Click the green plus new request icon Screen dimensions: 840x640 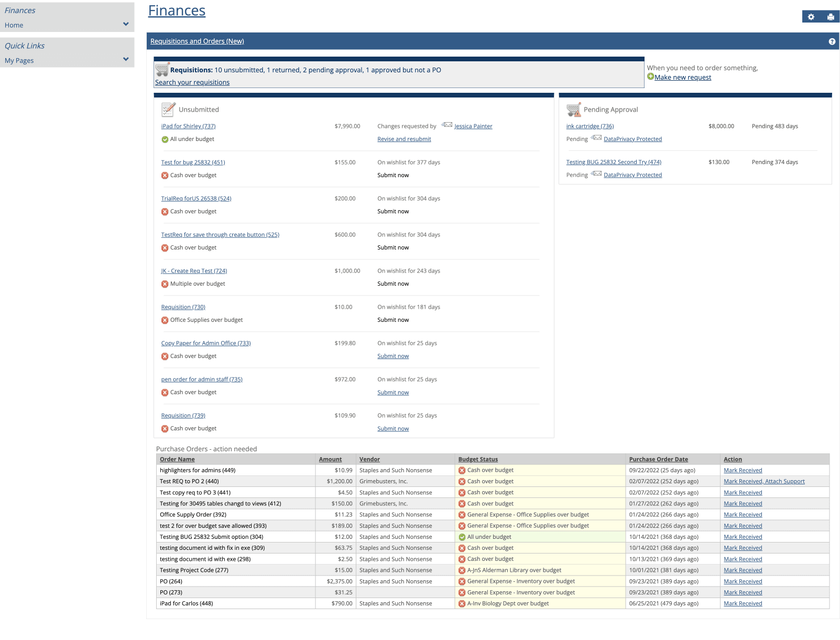(x=650, y=77)
